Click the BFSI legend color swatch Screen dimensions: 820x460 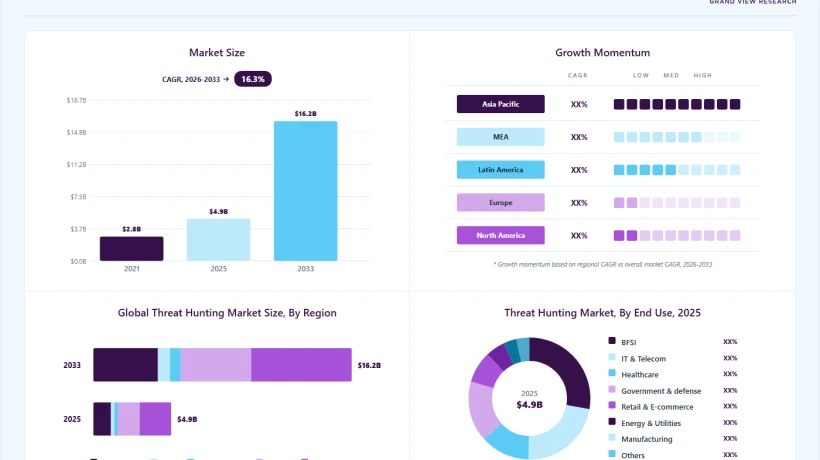click(612, 341)
